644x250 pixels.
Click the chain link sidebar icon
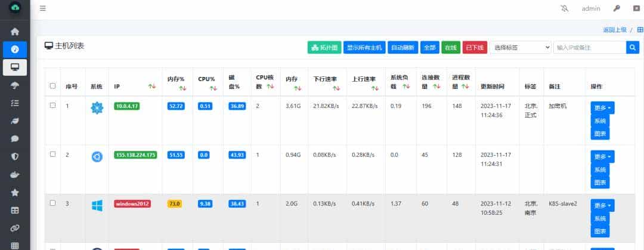(15, 228)
